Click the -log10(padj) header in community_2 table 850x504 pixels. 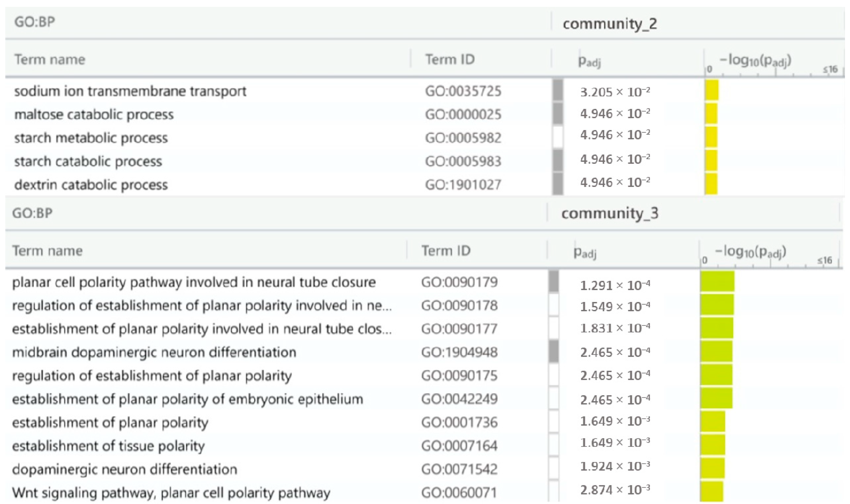755,61
